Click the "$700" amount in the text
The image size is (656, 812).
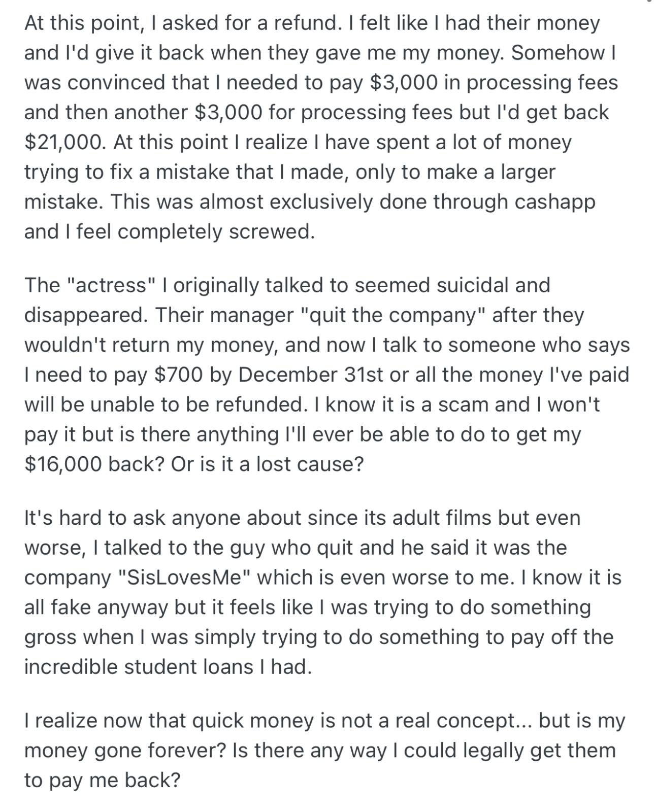(x=178, y=375)
